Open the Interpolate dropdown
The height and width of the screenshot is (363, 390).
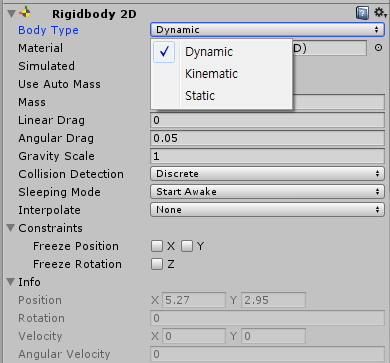tap(267, 210)
